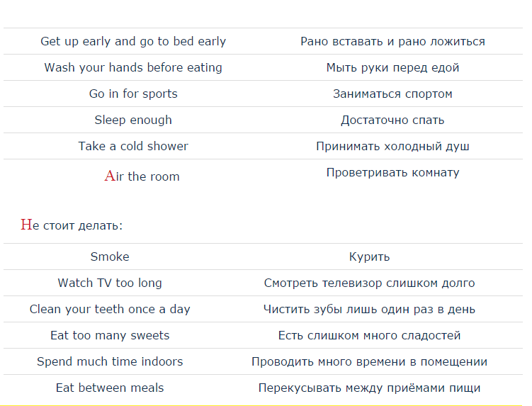Click the word 'Курить'
The height and width of the screenshot is (406, 532).
coord(369,256)
